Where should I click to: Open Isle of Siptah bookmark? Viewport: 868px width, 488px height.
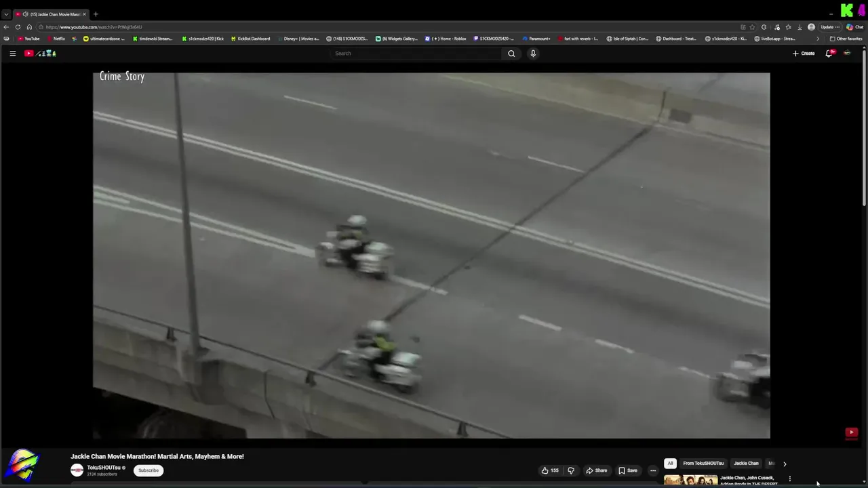(x=627, y=39)
